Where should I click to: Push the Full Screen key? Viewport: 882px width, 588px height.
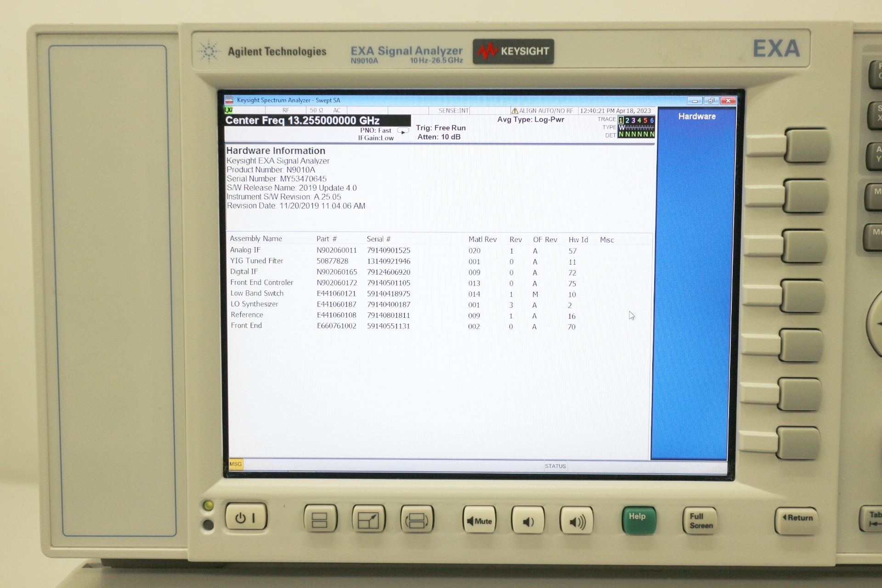(x=700, y=520)
